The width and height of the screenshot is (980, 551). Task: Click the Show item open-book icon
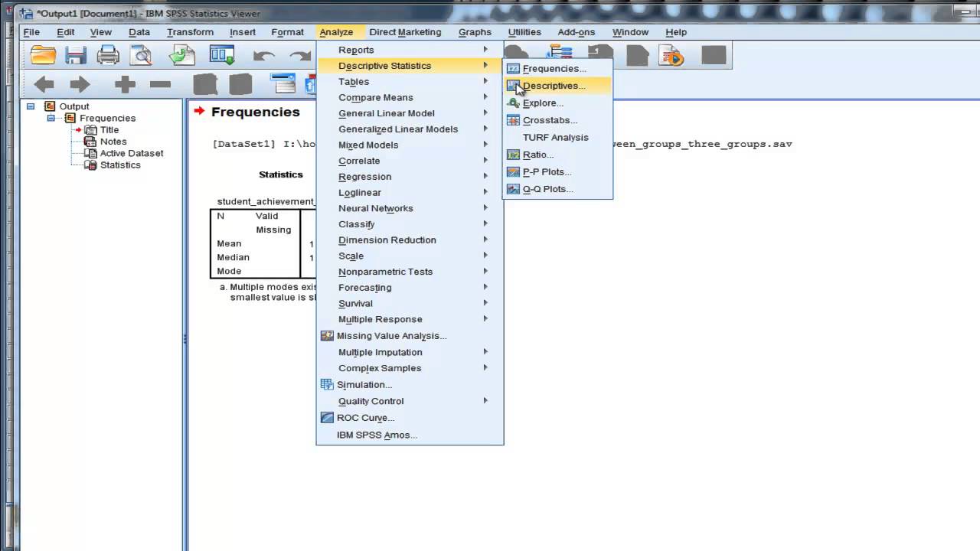point(205,84)
